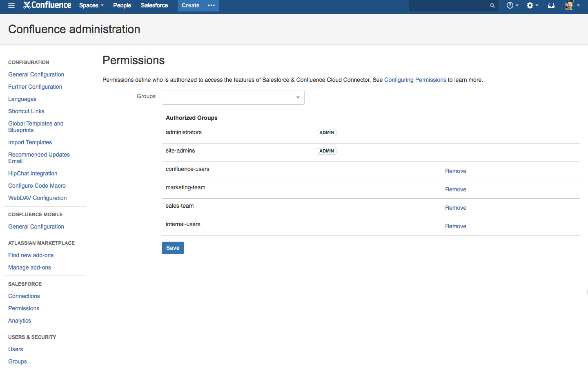The width and height of the screenshot is (588, 368).
Task: Open WebDAV Configuration page
Action: [x=37, y=198]
